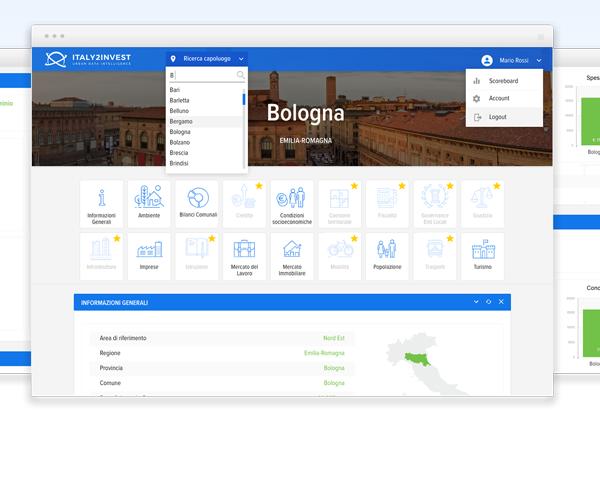Collapse the Informazioni Generali panel with chevron

point(476,301)
